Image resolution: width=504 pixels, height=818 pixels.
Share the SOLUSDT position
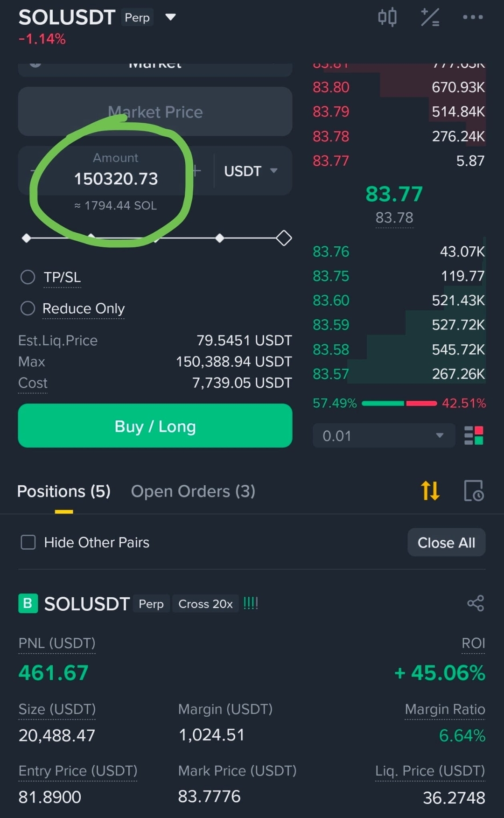tap(476, 603)
